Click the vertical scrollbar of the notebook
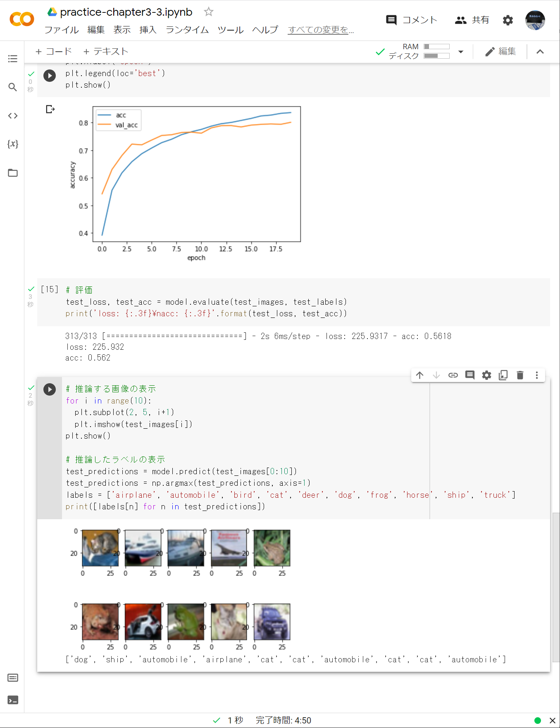Viewport: 560px width, 728px height. (556, 587)
